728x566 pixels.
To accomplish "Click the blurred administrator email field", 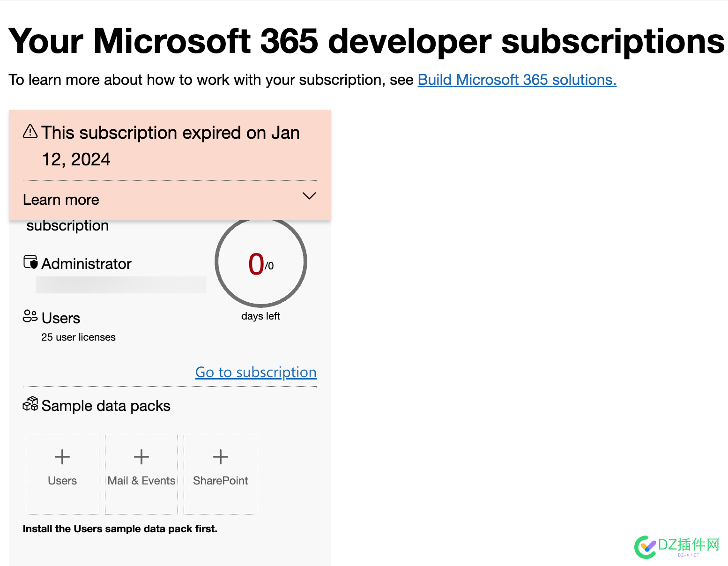I will [x=121, y=285].
